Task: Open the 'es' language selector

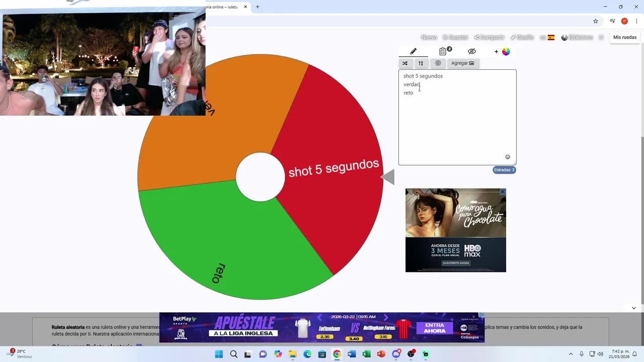Action: (x=547, y=37)
